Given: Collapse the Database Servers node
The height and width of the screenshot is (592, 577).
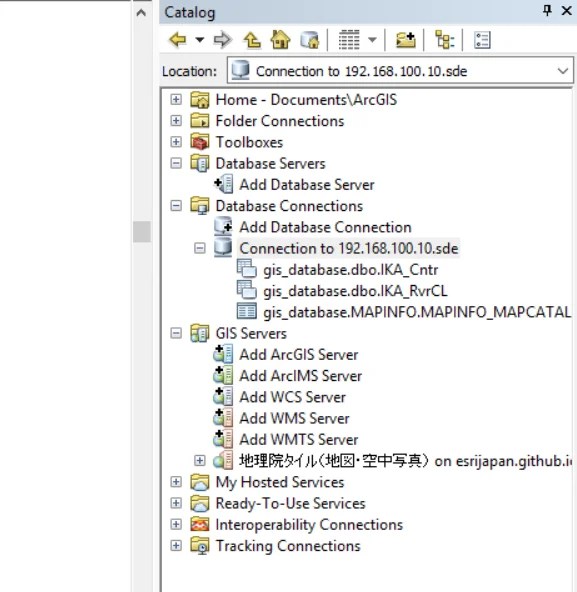Looking at the screenshot, I should pyautogui.click(x=176, y=163).
